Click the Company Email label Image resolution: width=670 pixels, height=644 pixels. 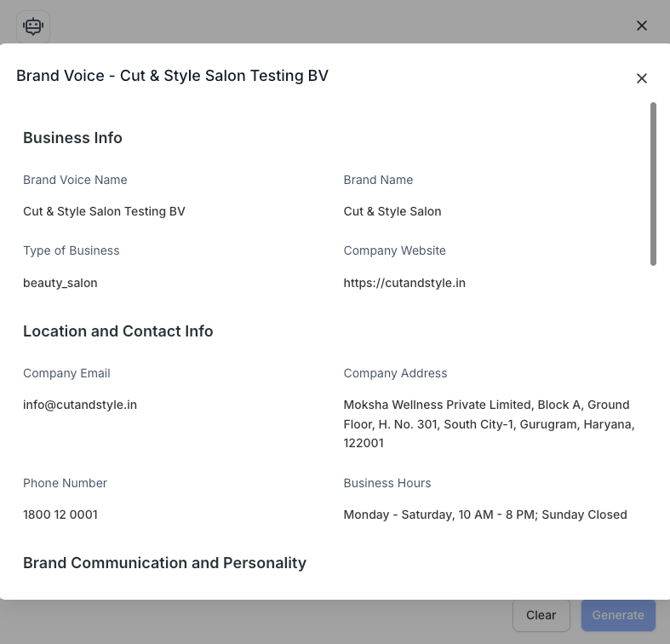(66, 373)
